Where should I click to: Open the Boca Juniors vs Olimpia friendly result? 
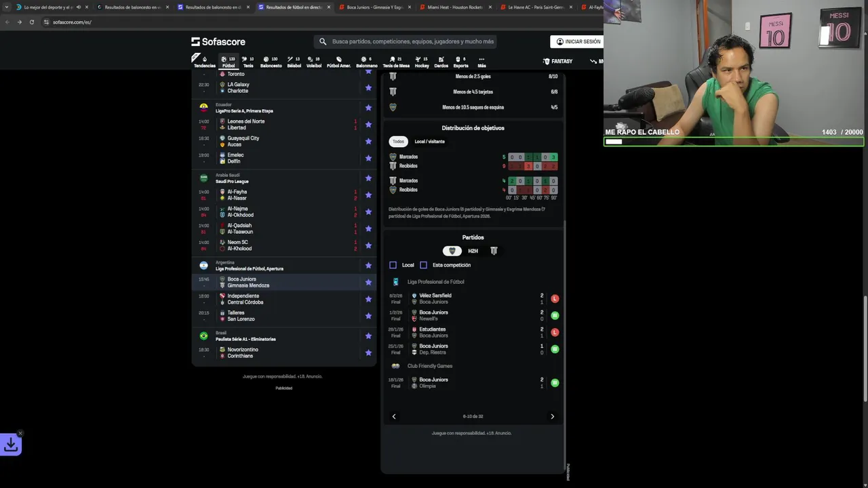click(x=473, y=383)
